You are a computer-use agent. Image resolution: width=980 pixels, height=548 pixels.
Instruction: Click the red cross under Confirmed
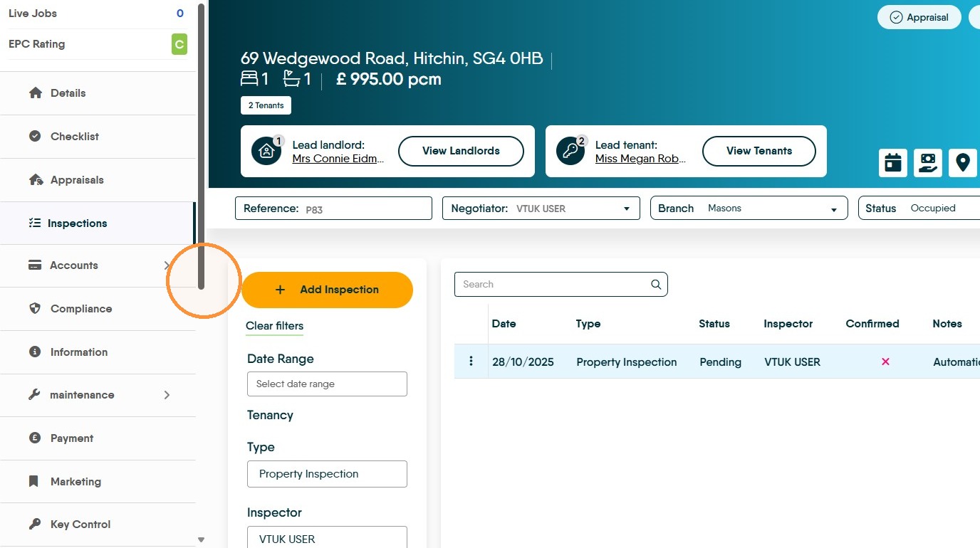pyautogui.click(x=885, y=362)
